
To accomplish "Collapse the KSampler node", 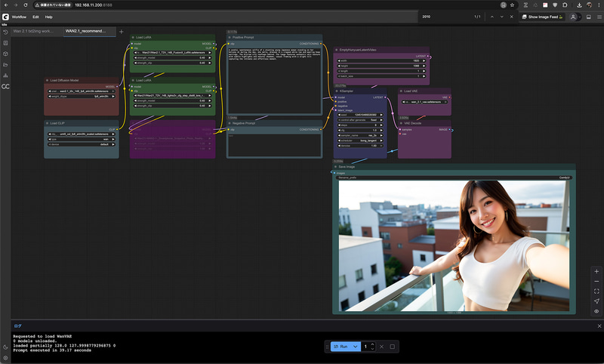I will click(336, 91).
